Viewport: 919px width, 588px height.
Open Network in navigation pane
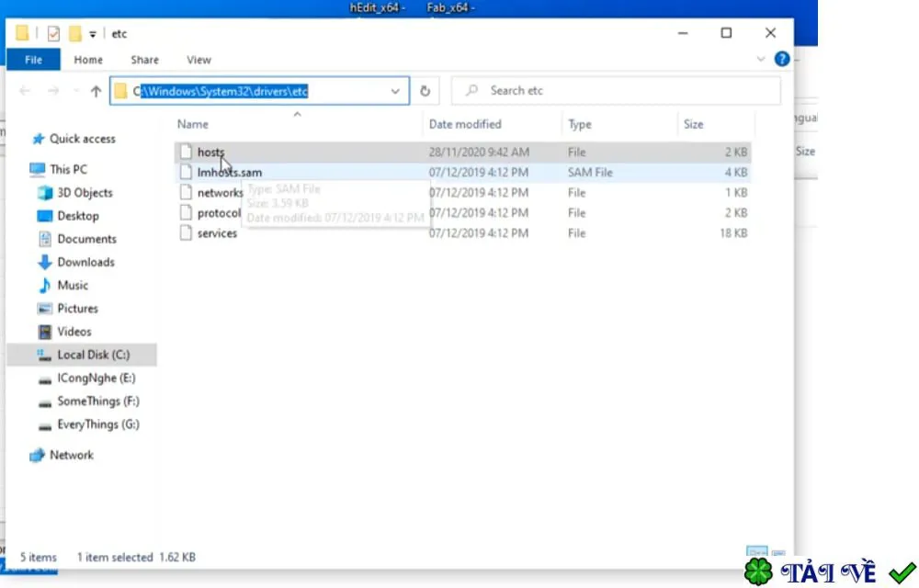[x=71, y=455]
